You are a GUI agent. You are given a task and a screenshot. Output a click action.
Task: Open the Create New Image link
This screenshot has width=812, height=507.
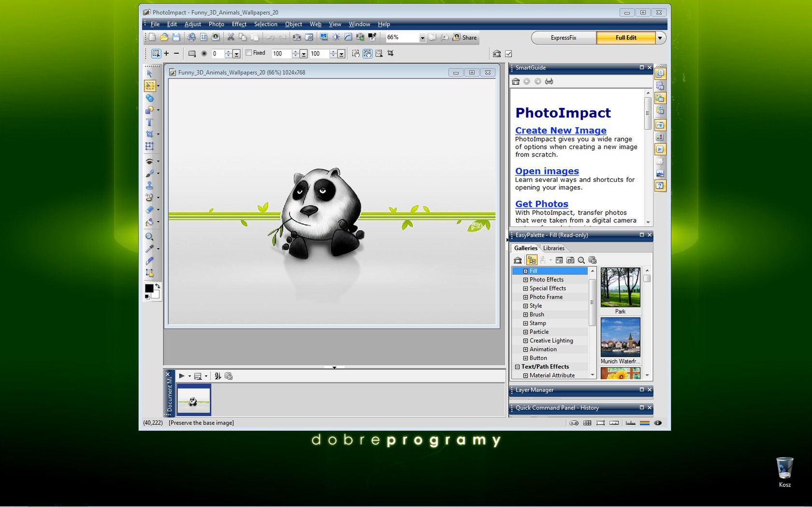(561, 130)
